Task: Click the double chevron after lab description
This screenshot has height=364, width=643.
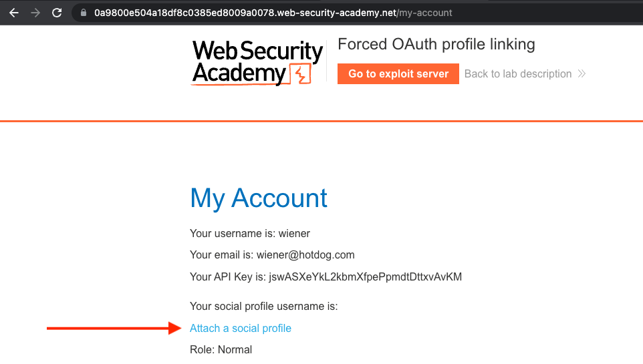Action: click(x=582, y=74)
